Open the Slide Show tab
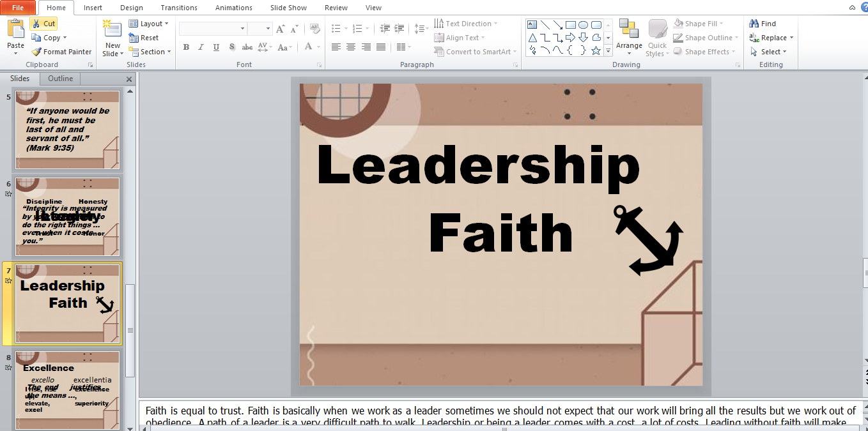868x431 pixels. [x=288, y=8]
